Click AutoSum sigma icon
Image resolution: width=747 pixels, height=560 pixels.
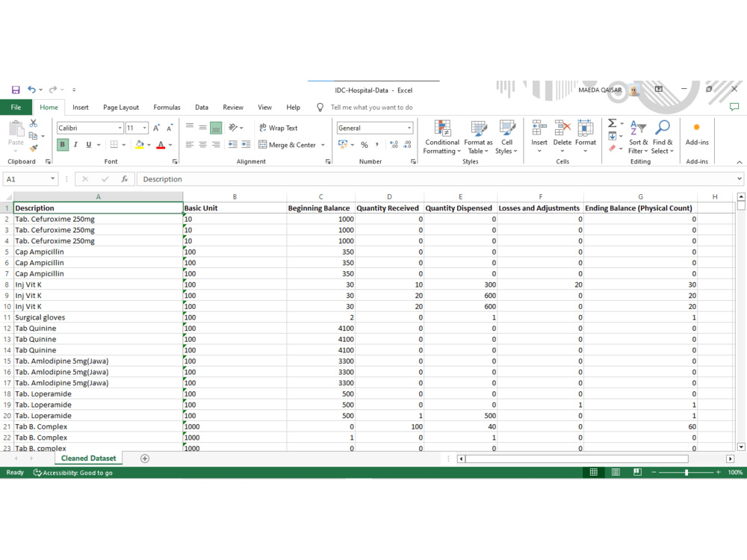[613, 123]
